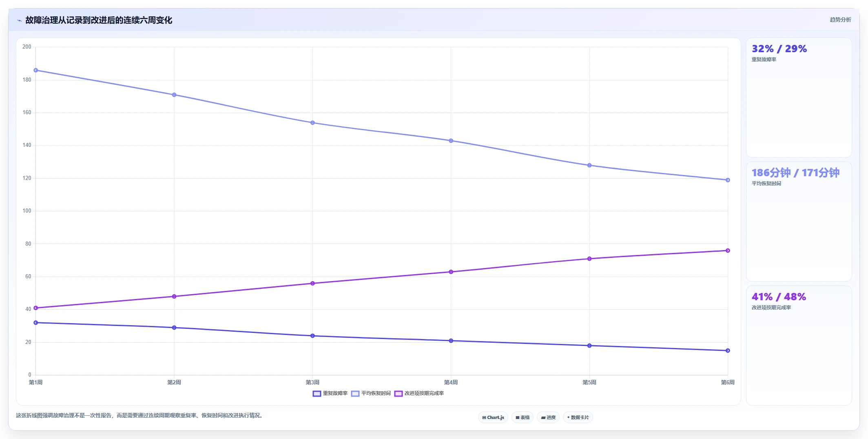This screenshot has height=439, width=868.
Task: Open the 41% / 48% 完成率 card
Action: (x=799, y=346)
